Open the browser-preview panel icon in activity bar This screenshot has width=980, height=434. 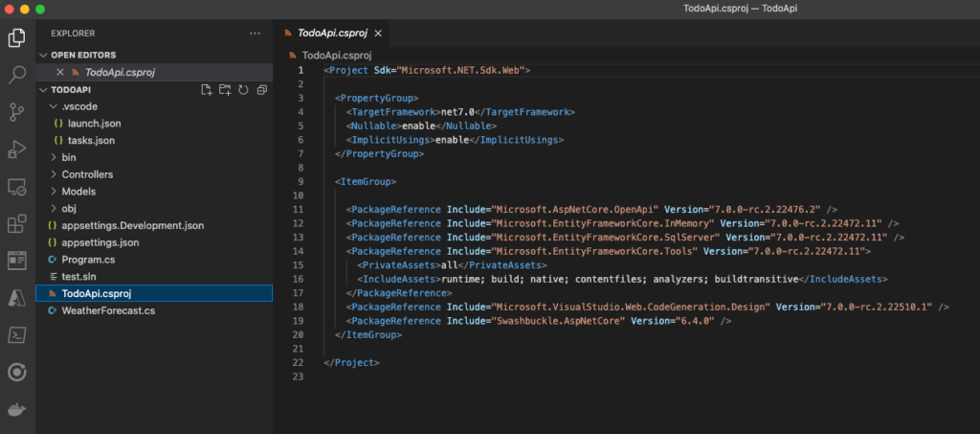pyautogui.click(x=17, y=261)
